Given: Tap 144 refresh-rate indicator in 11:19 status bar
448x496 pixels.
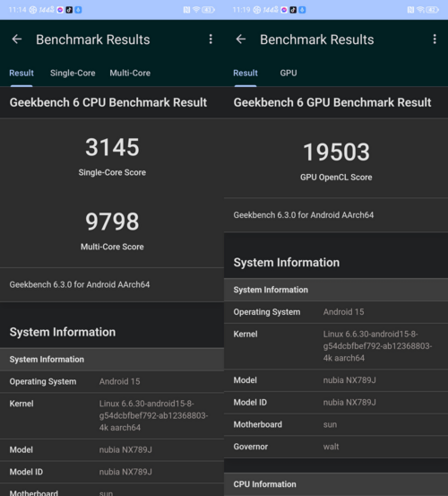Looking at the screenshot, I should pyautogui.click(x=271, y=10).
